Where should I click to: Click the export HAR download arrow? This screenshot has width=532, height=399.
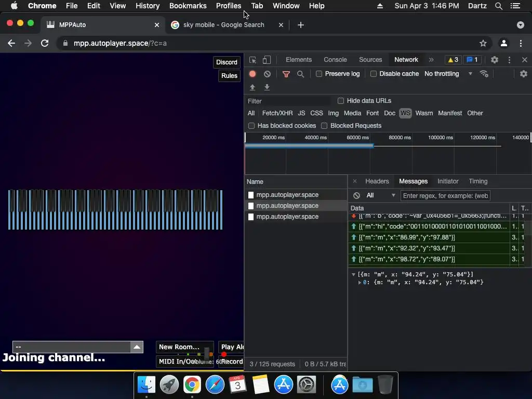pyautogui.click(x=267, y=87)
